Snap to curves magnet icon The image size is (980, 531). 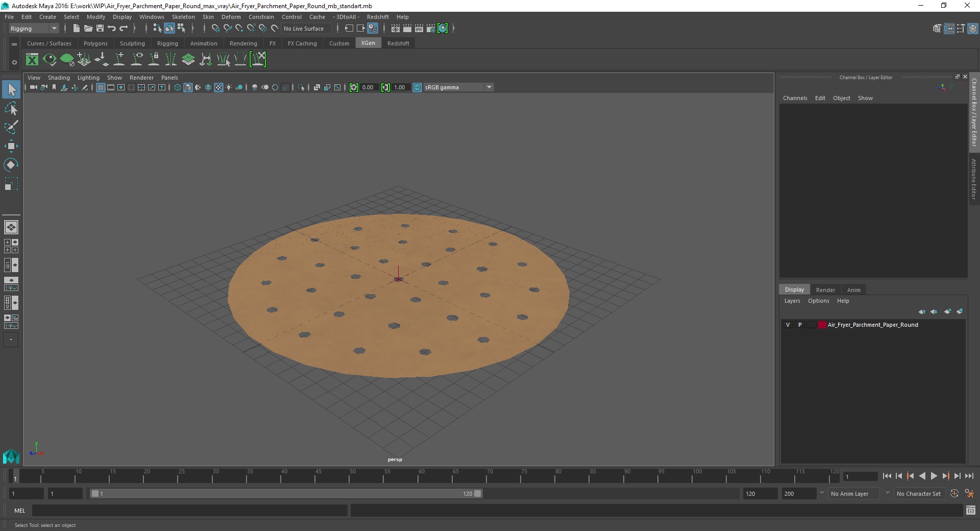click(x=228, y=29)
